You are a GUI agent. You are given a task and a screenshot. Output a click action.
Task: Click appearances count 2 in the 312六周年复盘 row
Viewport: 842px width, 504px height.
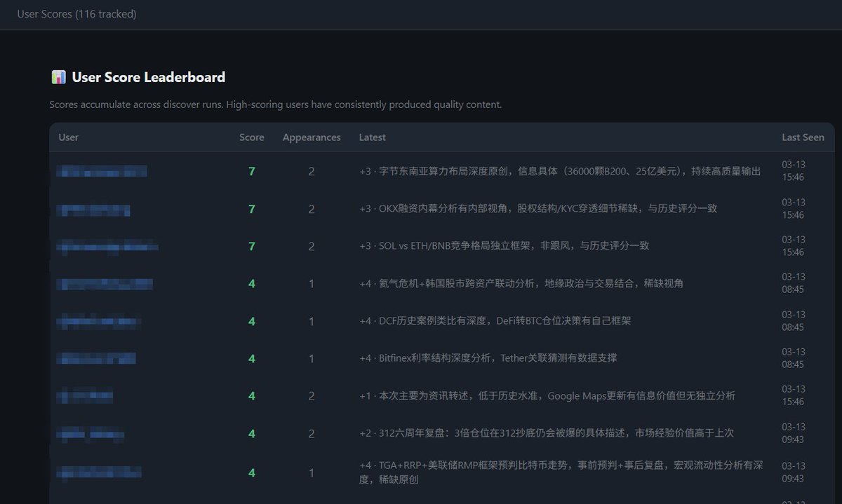pos(312,434)
